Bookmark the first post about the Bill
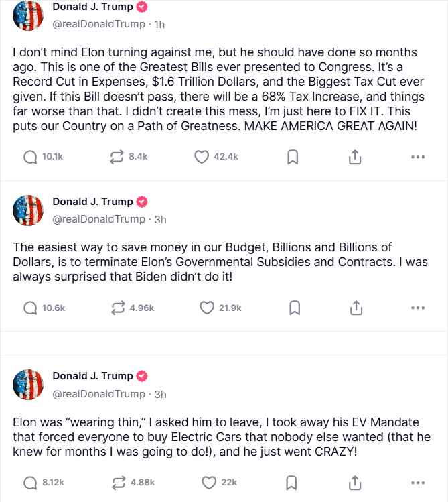448x502 pixels. tap(293, 157)
